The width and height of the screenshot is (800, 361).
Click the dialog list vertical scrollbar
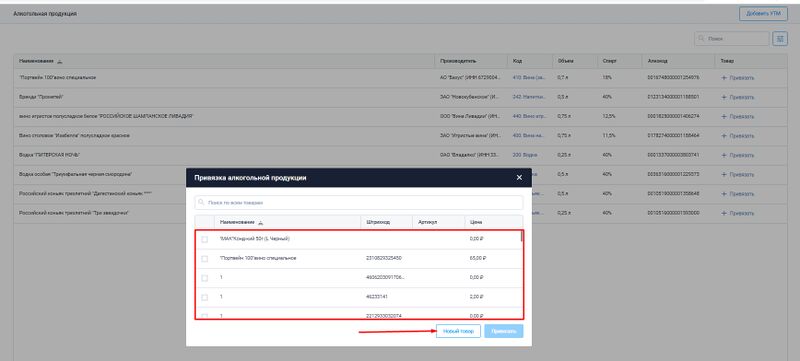521,236
